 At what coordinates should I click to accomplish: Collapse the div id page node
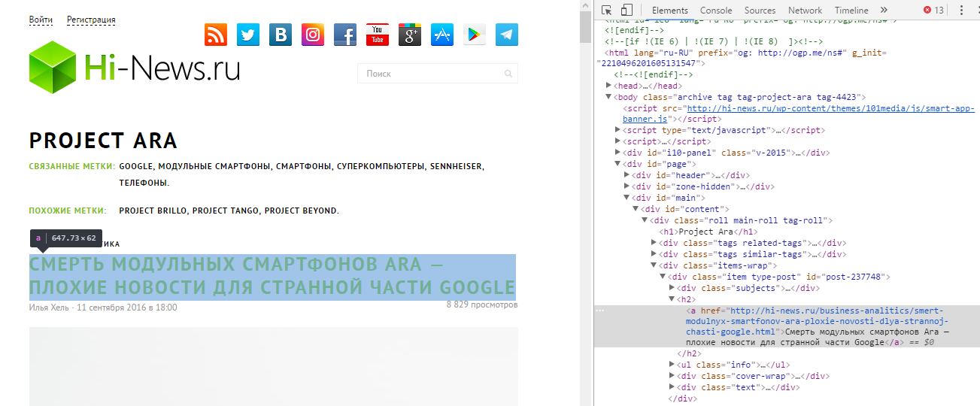618,164
